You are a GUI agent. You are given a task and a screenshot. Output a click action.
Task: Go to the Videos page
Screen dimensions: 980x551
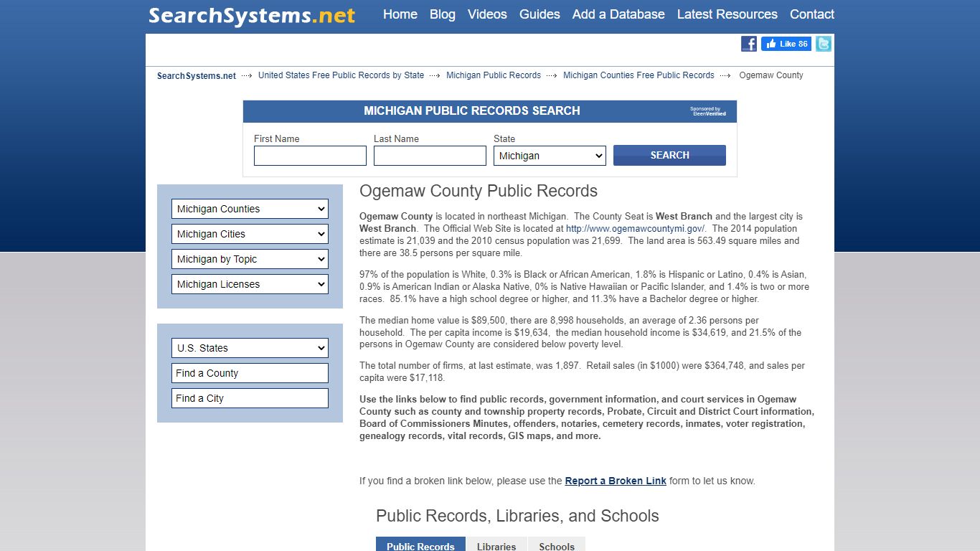(x=487, y=14)
